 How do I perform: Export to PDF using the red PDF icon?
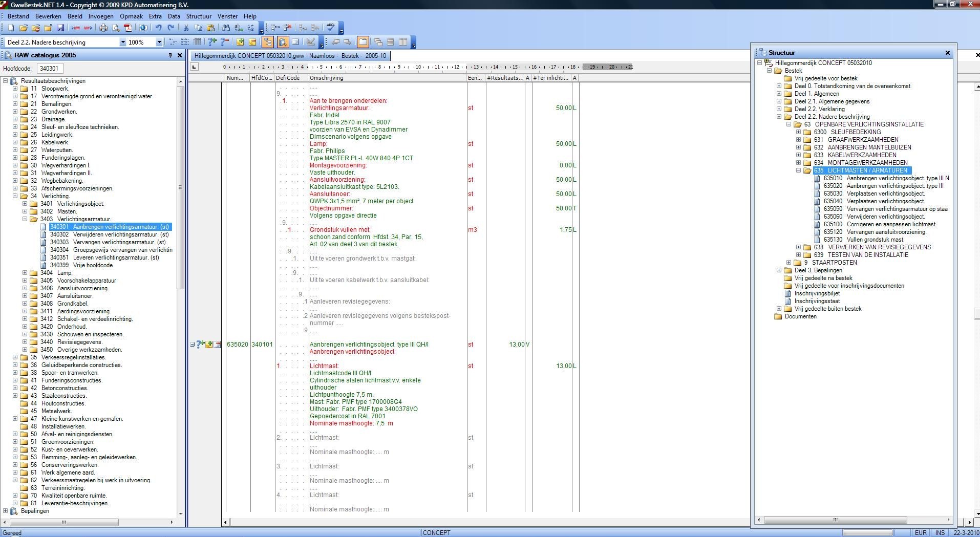click(x=128, y=28)
